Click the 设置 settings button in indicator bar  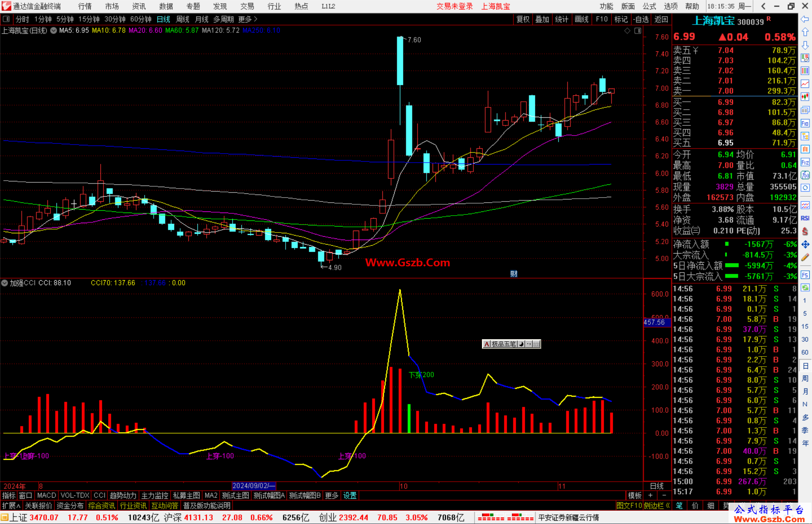(x=350, y=495)
